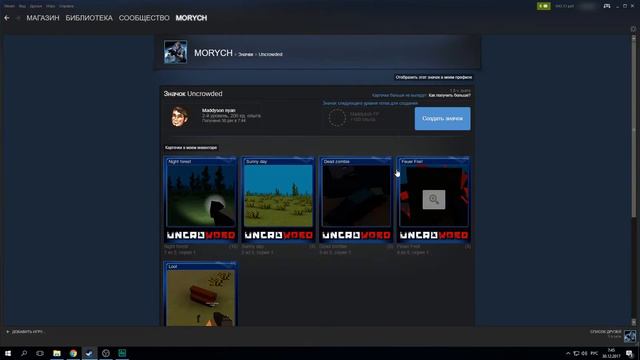The image size is (640, 360).
Task: Open the СПИСОК ДРУЗЕЙ friends list
Action: pos(605,332)
